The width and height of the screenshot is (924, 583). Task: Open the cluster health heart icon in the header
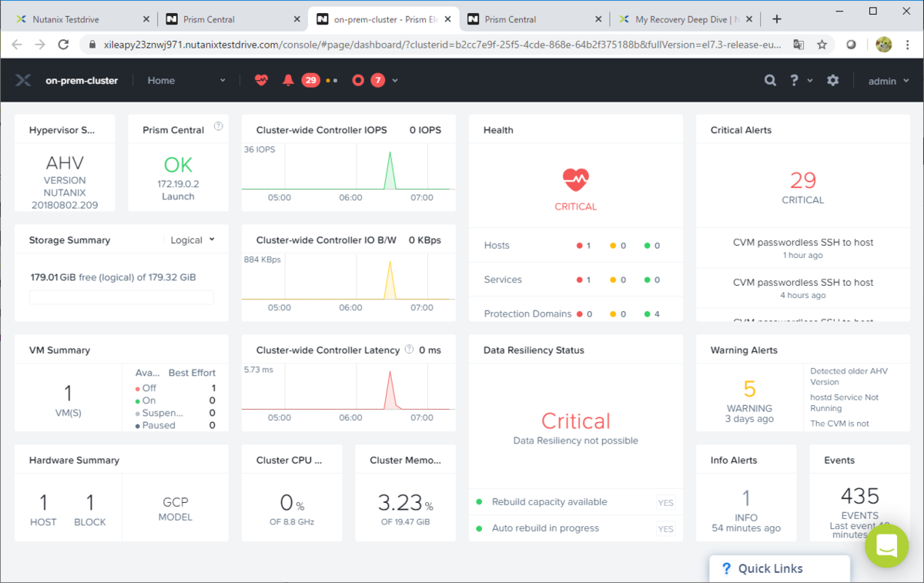(261, 80)
